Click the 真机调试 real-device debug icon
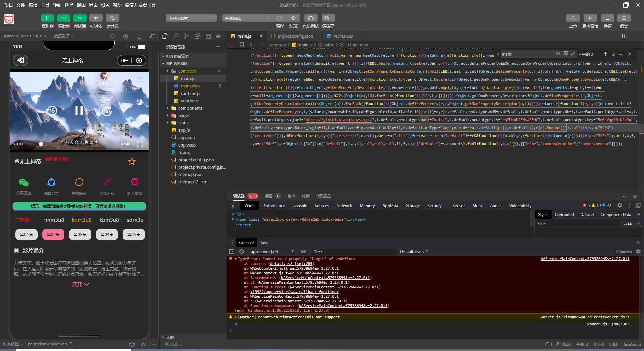Screen dimensions: 644x351 [311, 18]
